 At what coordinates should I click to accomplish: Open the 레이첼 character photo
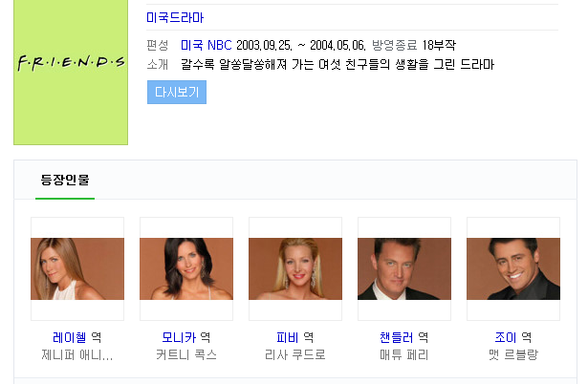[x=77, y=268]
